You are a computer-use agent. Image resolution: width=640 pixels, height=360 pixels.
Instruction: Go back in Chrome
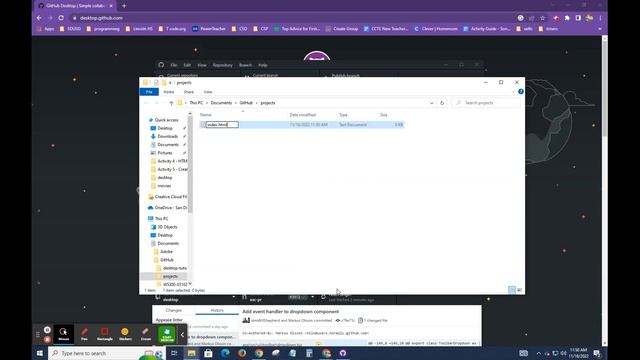tap(39, 18)
